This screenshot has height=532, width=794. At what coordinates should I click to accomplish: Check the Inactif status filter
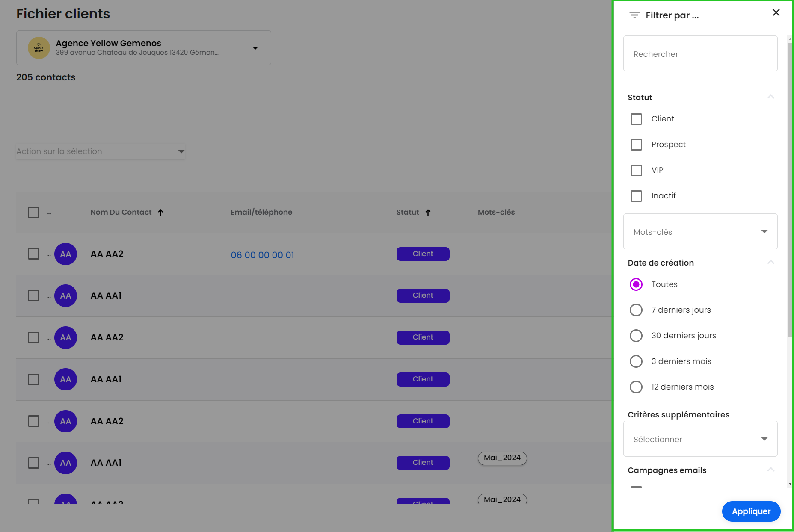pyautogui.click(x=636, y=196)
